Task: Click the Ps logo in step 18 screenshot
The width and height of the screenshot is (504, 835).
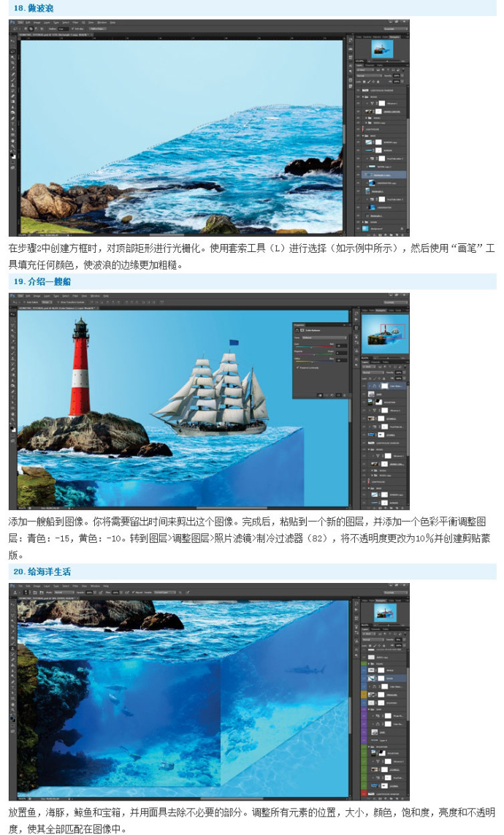Action: click(x=12, y=23)
